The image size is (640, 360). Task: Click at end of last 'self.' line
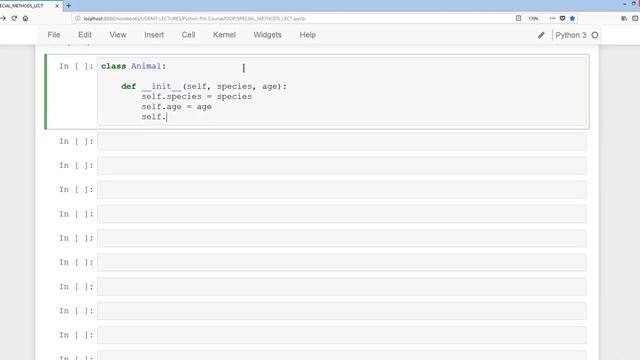[x=167, y=117]
